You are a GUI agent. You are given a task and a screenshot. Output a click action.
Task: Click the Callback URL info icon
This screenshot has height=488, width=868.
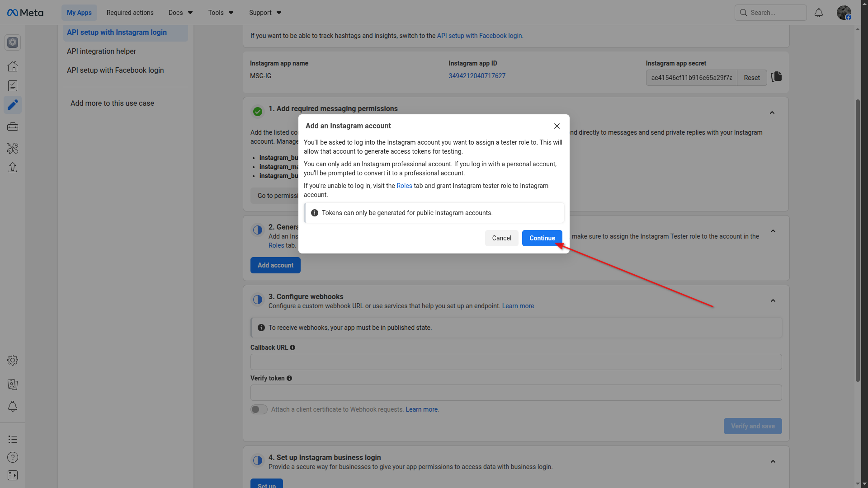(x=292, y=347)
